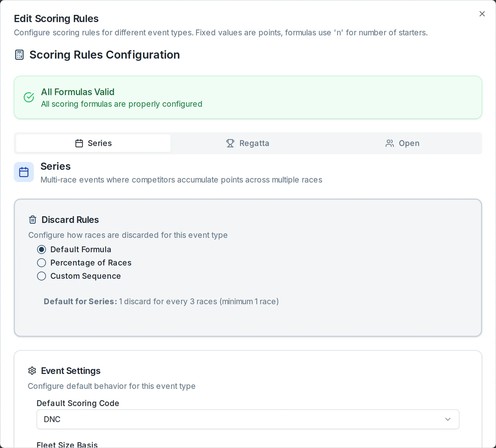Viewport: 496px width, 448px height.
Task: Click the Event Settings heading text
Action: tap(71, 371)
